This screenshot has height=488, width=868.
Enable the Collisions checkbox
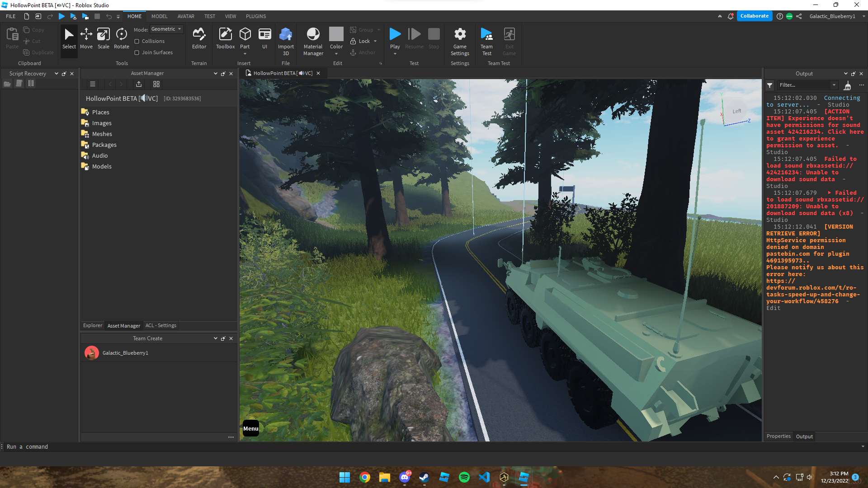click(137, 41)
